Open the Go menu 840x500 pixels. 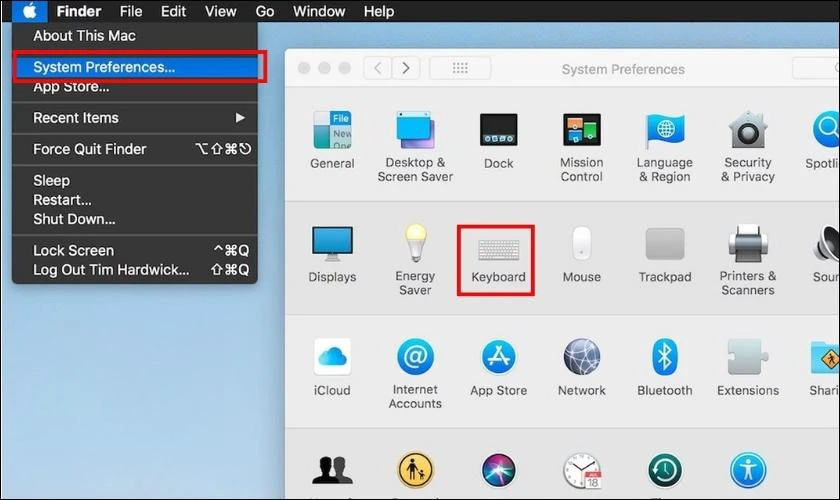click(265, 11)
